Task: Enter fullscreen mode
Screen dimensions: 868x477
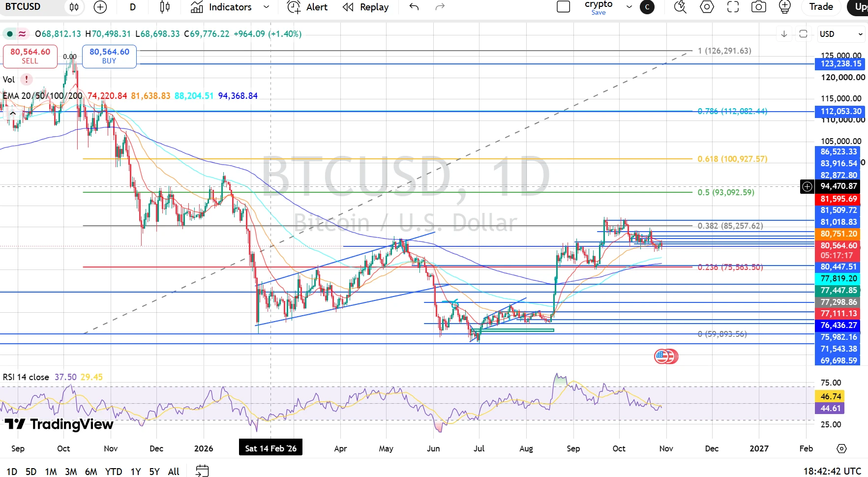Action: (x=733, y=7)
